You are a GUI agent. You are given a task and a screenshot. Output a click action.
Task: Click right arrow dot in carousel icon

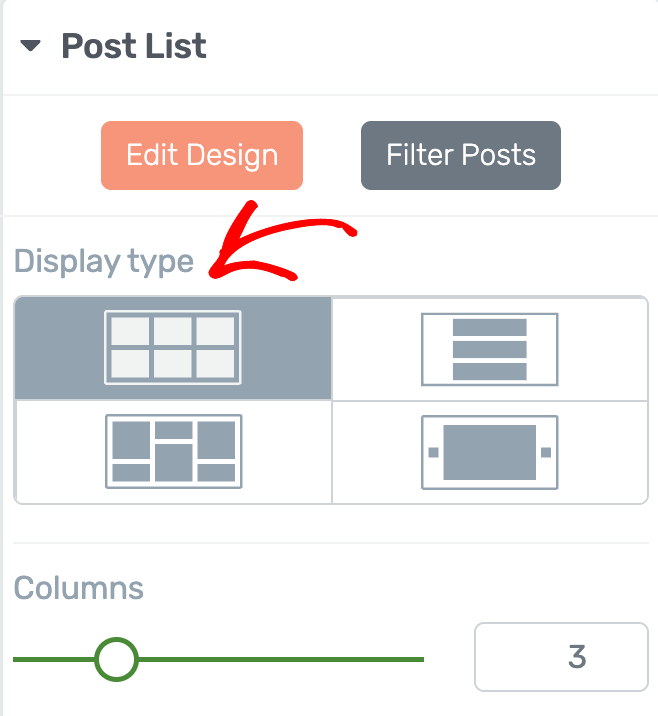[x=546, y=452]
